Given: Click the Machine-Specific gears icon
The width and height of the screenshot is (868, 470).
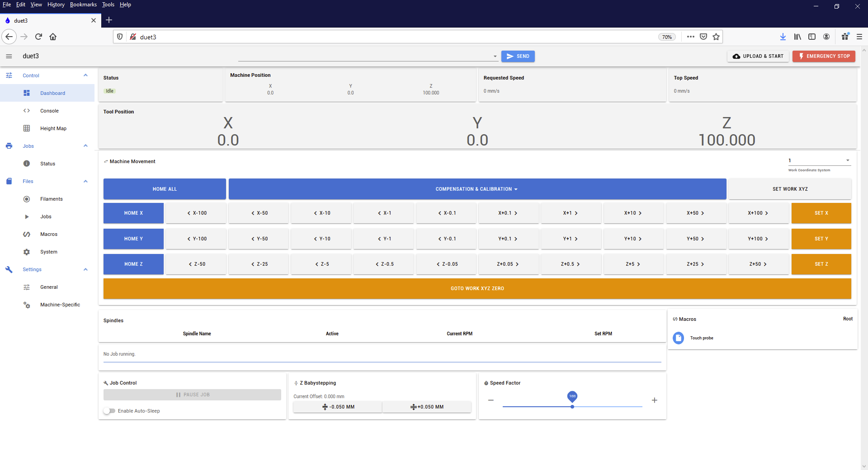Looking at the screenshot, I should 27,305.
